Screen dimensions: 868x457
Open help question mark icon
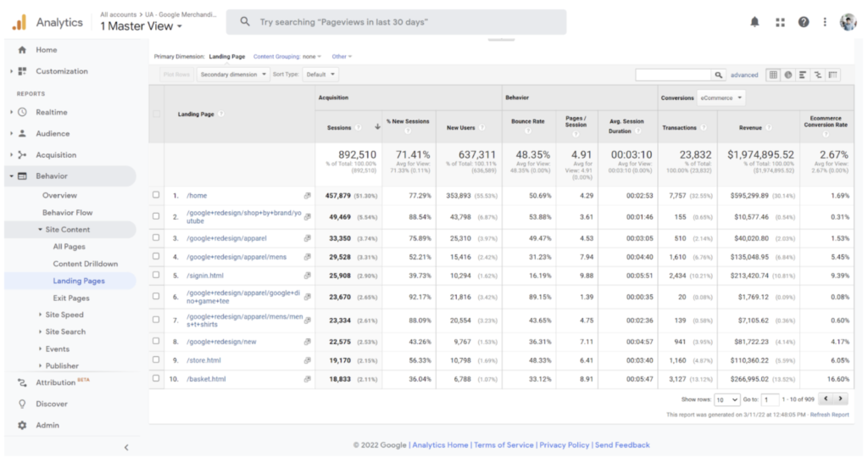[804, 22]
